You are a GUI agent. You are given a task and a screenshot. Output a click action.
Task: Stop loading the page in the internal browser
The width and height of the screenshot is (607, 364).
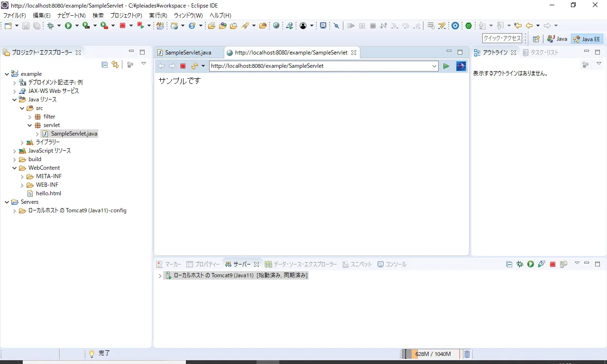(183, 66)
